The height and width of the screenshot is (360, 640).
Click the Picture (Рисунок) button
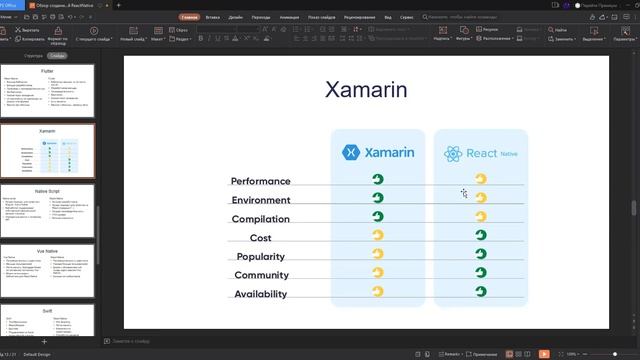coord(487,29)
